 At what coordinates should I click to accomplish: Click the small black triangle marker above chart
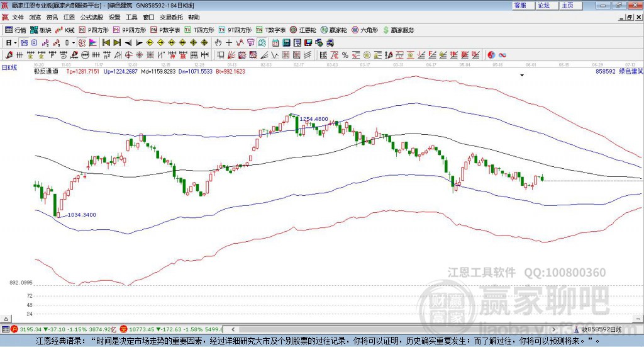click(x=522, y=75)
